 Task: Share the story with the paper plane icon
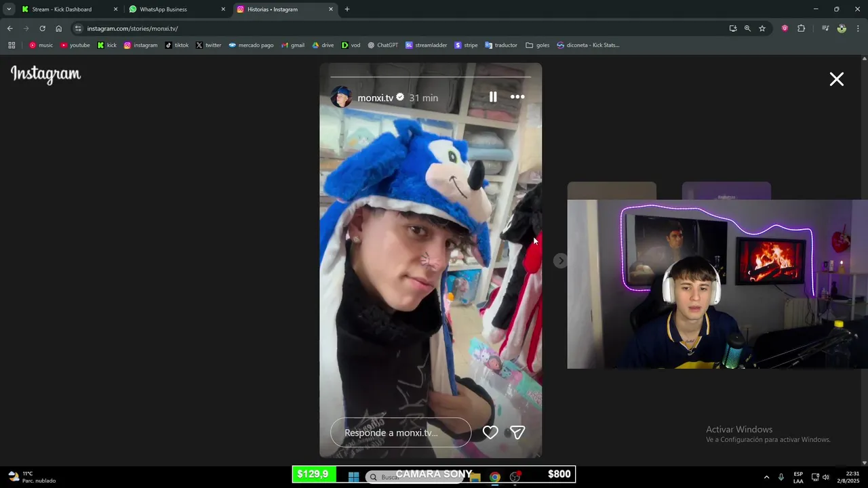tap(517, 432)
